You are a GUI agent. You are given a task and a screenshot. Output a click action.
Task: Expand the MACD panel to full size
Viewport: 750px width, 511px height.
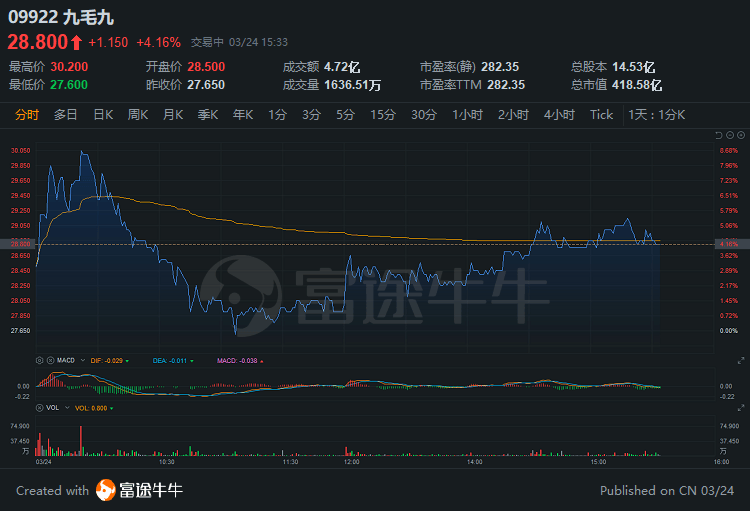pos(741,360)
